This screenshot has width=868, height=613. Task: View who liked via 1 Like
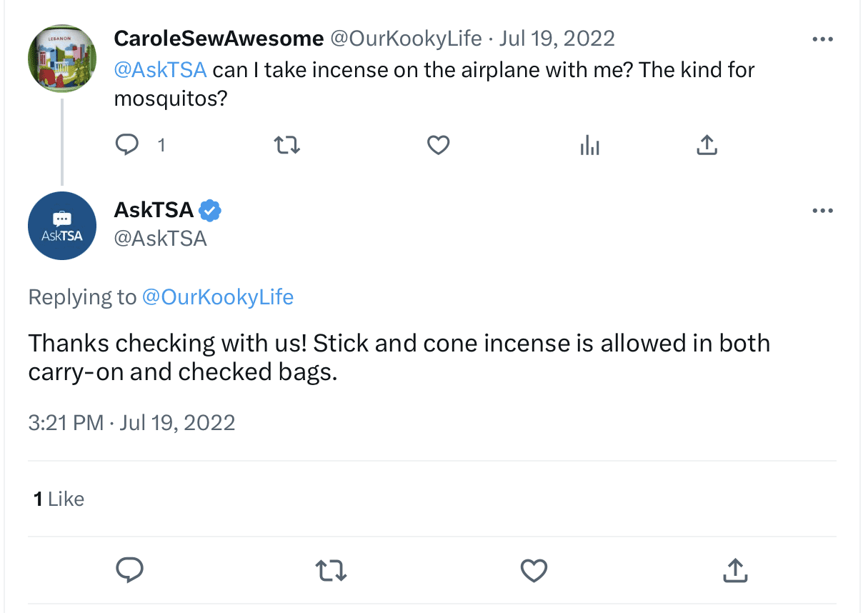[59, 499]
